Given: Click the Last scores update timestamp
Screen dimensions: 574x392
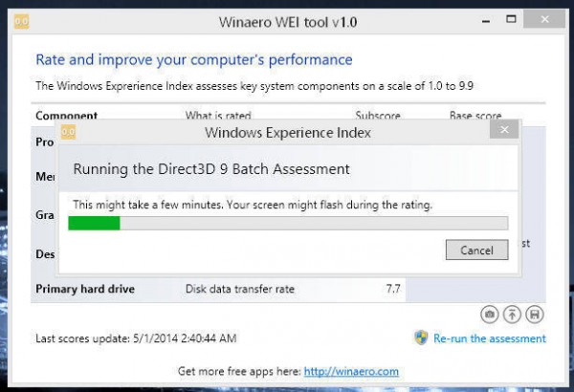Looking at the screenshot, I should point(136,338).
